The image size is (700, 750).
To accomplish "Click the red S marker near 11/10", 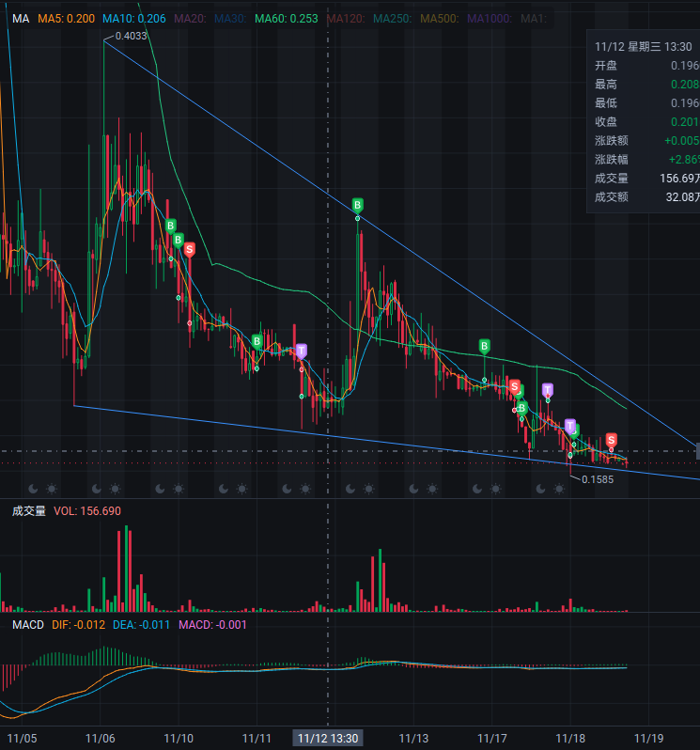I will 190,249.
